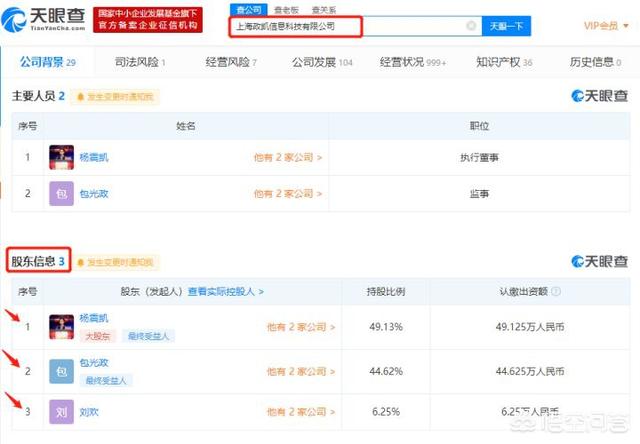
Task: Open 他有2家公司 link in 44.62% shareholder row
Action: 301,371
